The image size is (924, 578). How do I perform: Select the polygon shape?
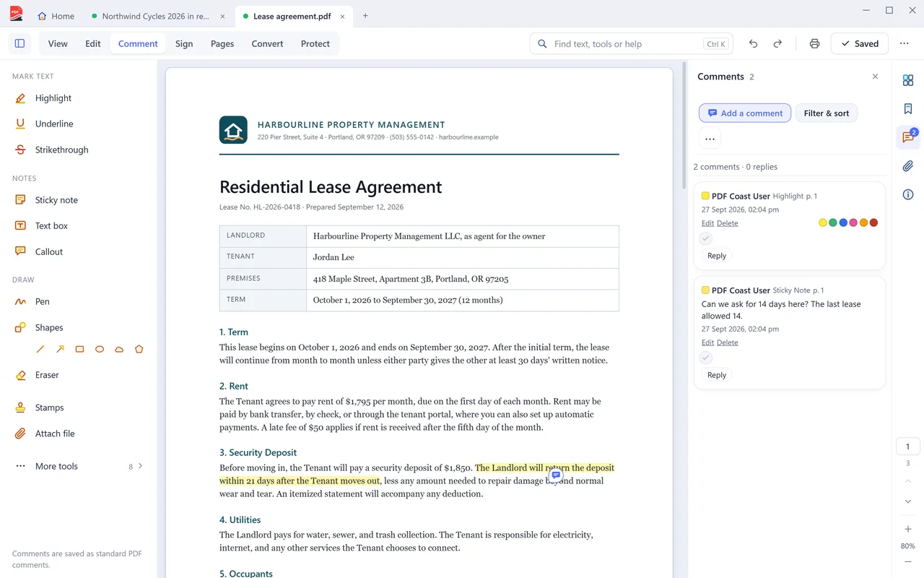pyautogui.click(x=139, y=349)
